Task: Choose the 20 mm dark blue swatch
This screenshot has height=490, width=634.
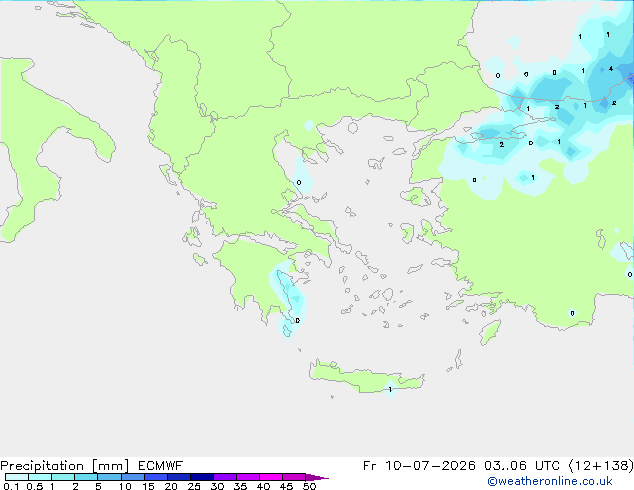Action: tap(178, 477)
